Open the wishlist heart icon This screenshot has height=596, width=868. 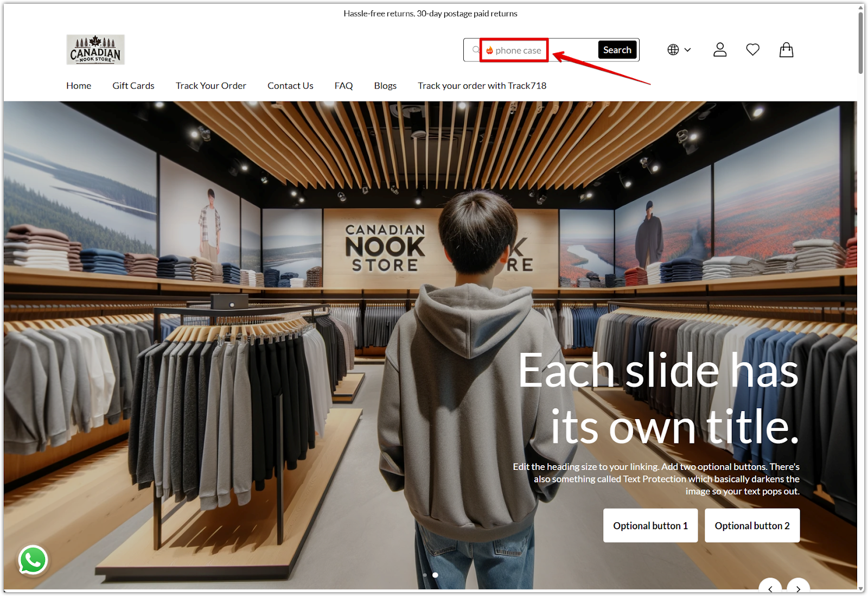[x=752, y=50]
